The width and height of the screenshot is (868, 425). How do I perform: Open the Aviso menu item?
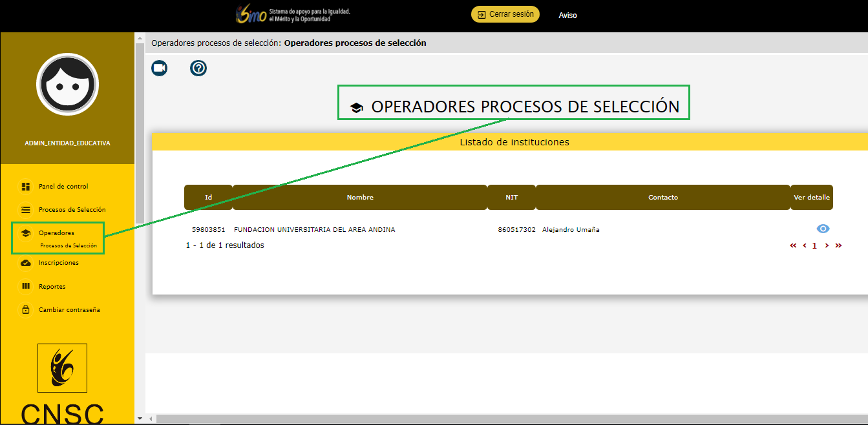(x=567, y=15)
